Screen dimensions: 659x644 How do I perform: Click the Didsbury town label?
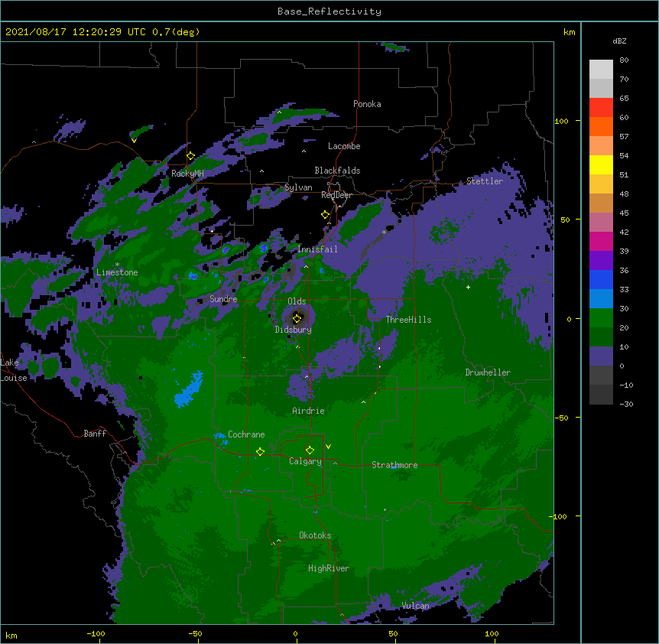pyautogui.click(x=293, y=330)
